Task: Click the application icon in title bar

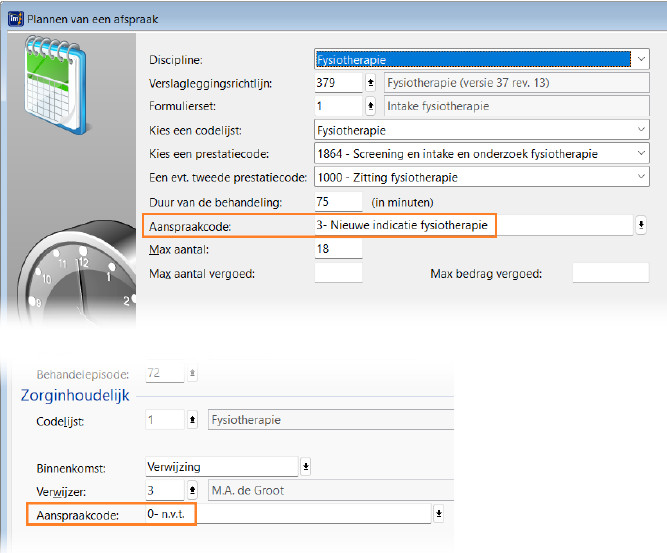Action: tap(13, 18)
